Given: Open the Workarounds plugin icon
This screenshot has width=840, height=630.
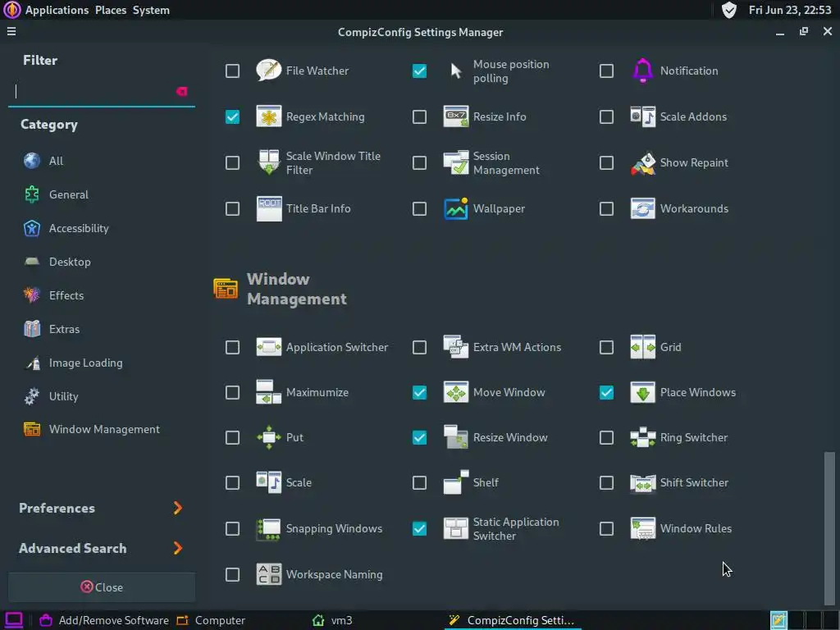Looking at the screenshot, I should tap(642, 209).
